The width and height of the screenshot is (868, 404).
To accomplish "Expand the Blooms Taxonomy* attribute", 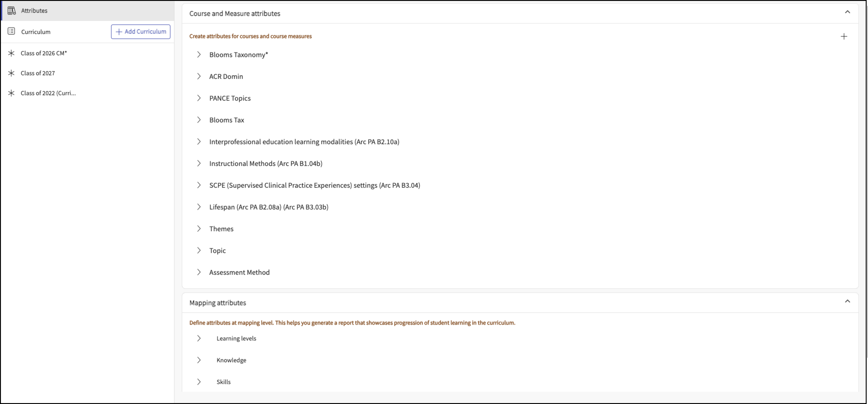I will 199,55.
